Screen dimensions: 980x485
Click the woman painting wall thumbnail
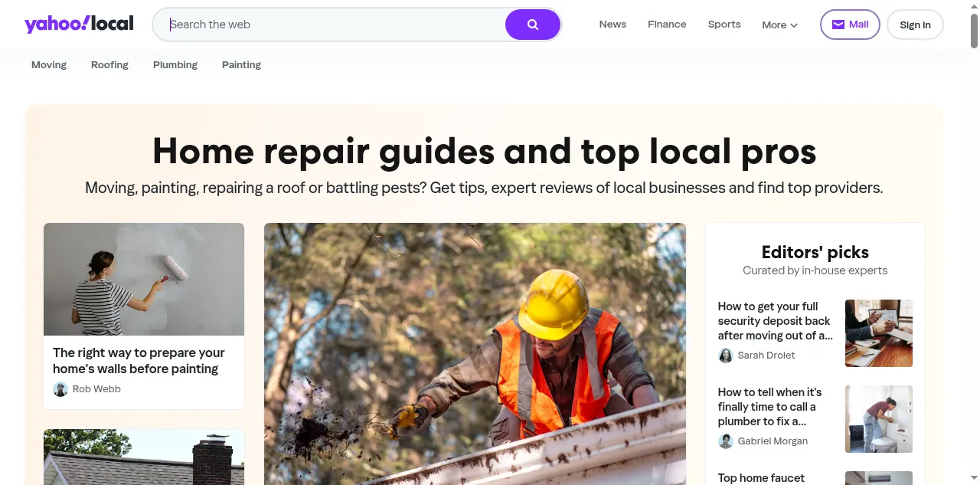coord(144,280)
